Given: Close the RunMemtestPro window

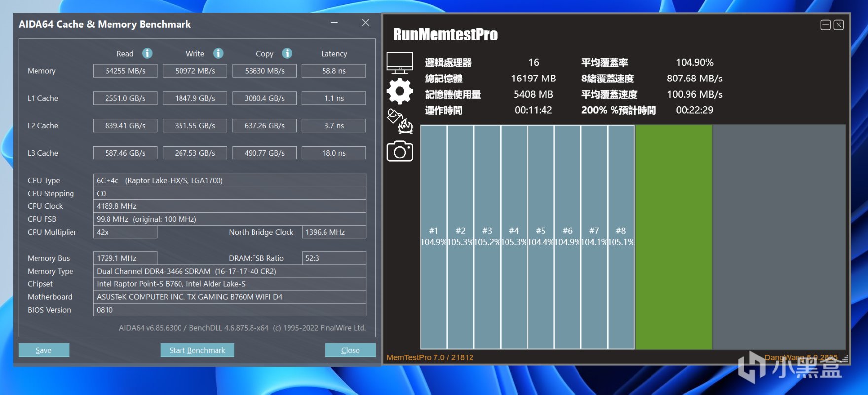Looking at the screenshot, I should click(839, 25).
